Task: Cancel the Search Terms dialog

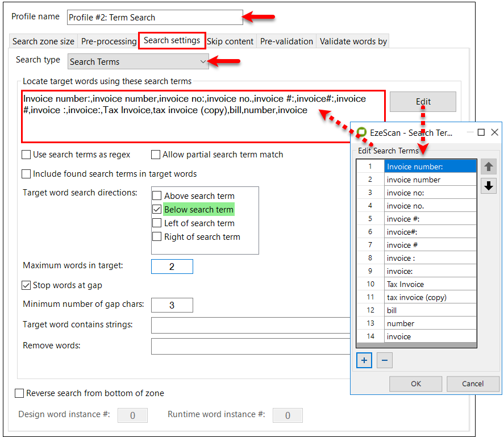Action: [x=473, y=384]
